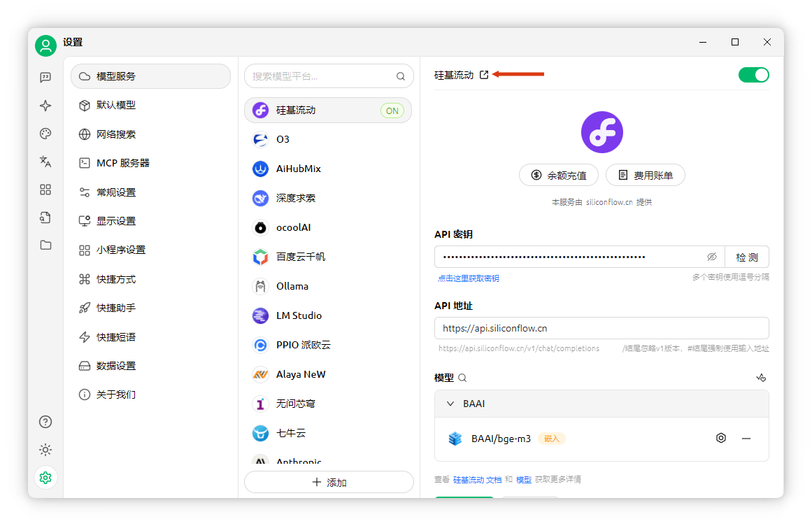The image size is (812, 526).
Task: Open the external link icon beside 硅基流动
Action: tap(484, 75)
